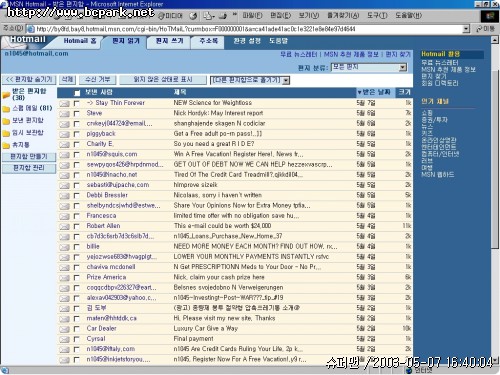
Task: Open envelope icon beside Steve's message
Action: tap(64, 114)
